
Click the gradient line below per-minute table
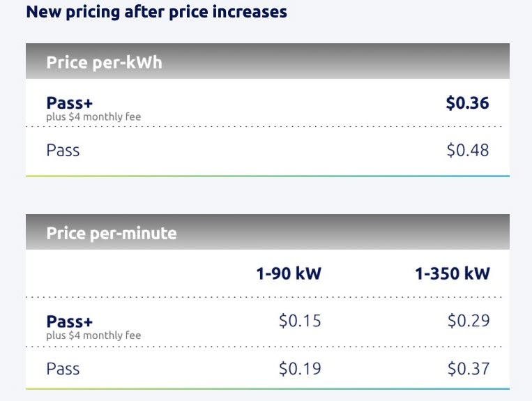[268, 388]
